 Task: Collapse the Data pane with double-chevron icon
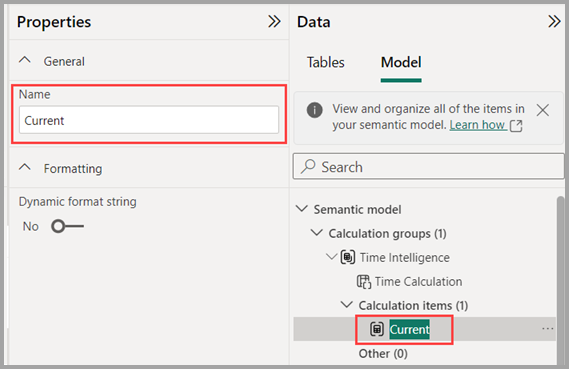pos(554,22)
